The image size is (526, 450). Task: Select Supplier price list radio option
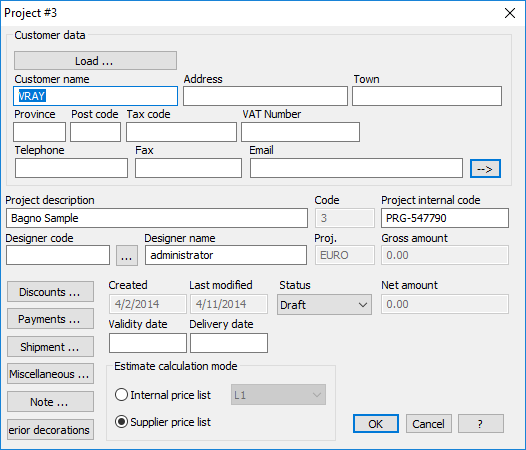[121, 421]
